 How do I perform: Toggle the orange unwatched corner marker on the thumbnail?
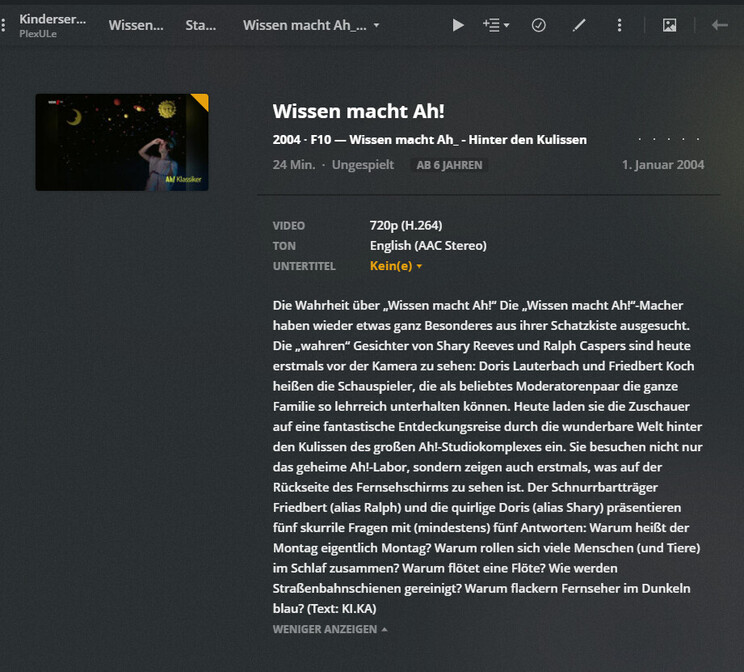(201, 101)
